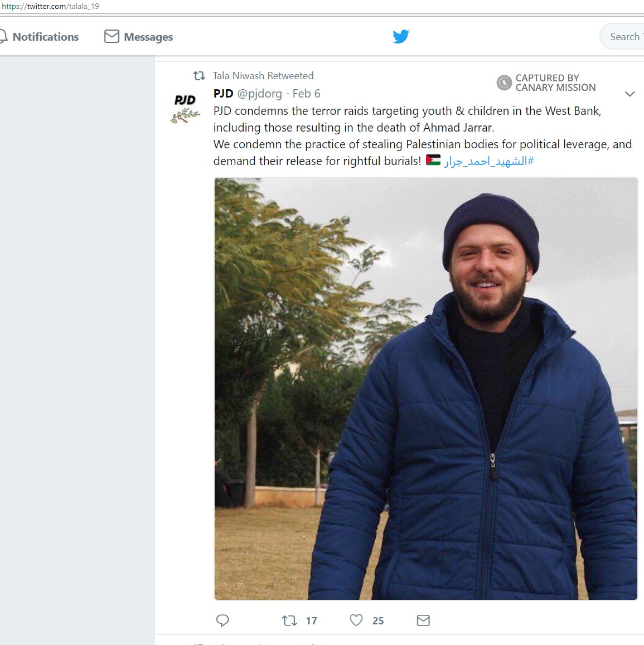This screenshot has height=645, width=644.
Task: Click the PJD display name
Action: (x=223, y=94)
